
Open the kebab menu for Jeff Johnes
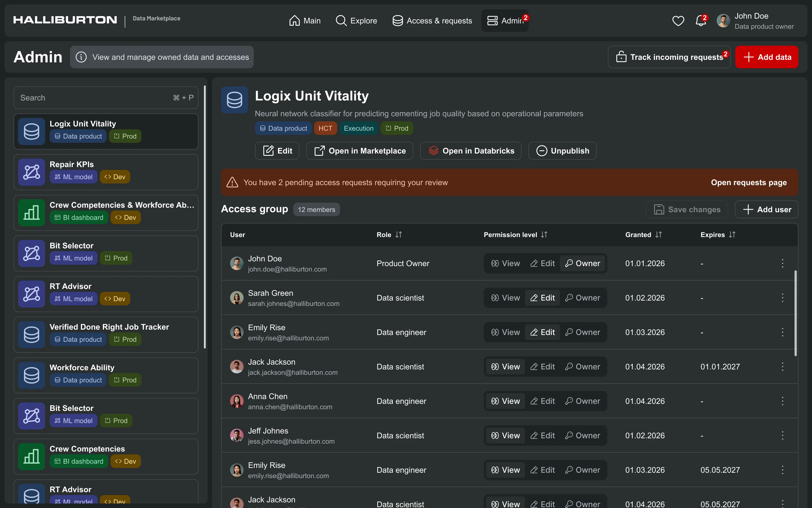pyautogui.click(x=782, y=435)
